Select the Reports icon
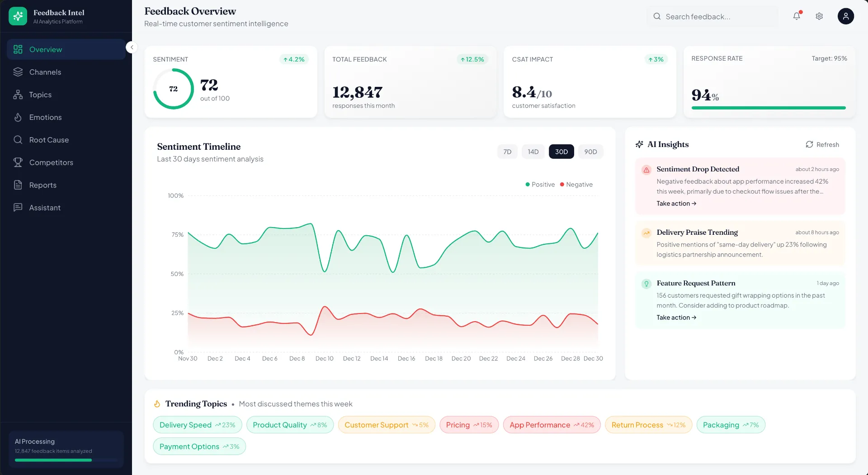The image size is (868, 475). click(18, 185)
